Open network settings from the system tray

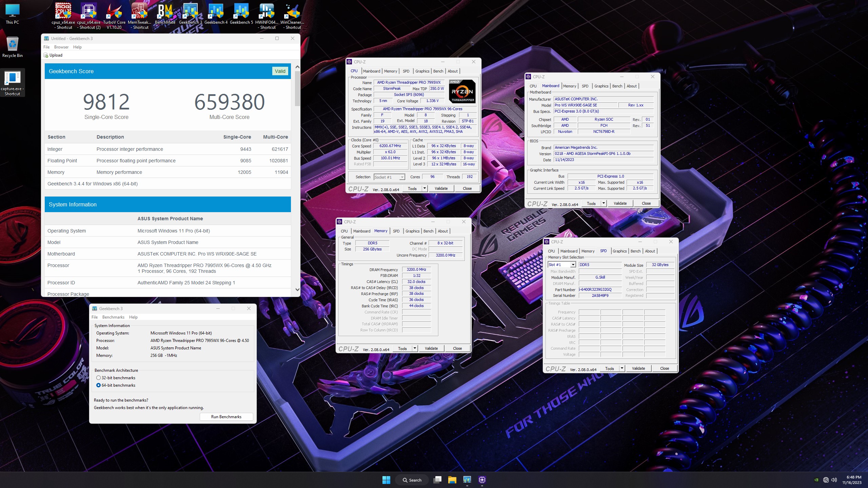point(826,480)
